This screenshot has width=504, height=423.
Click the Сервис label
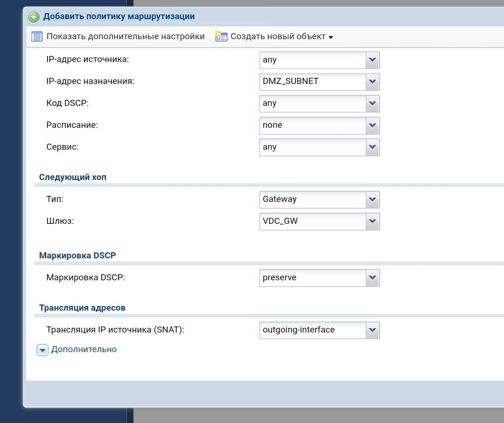[x=63, y=147]
